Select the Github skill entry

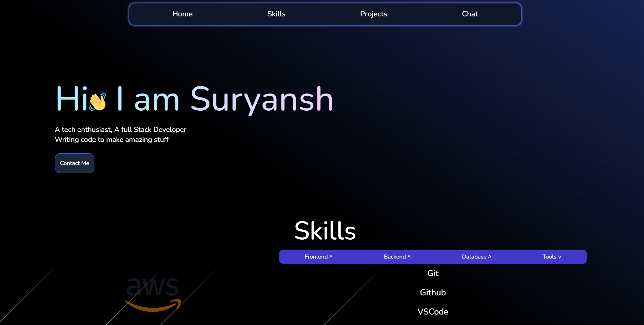433,292
